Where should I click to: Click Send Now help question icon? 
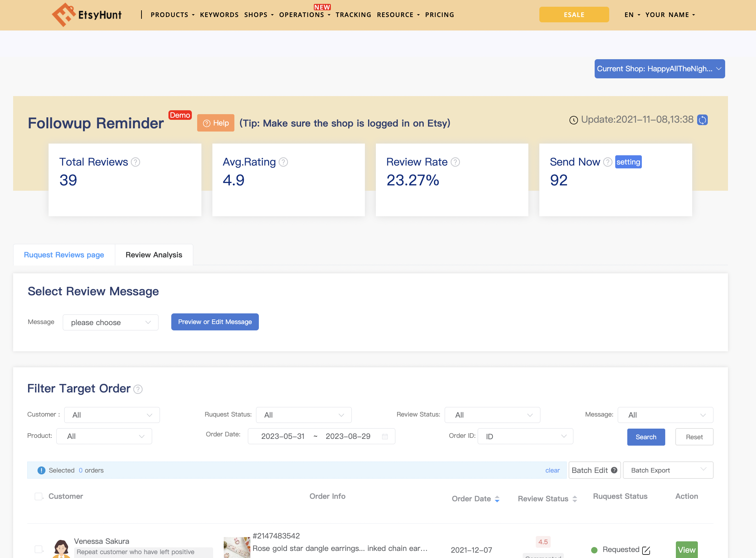tap(608, 162)
